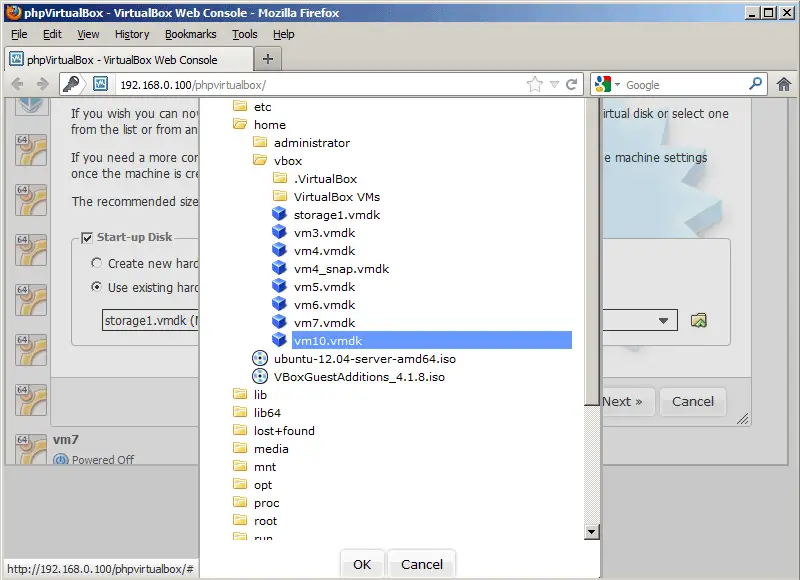This screenshot has height=580, width=800.
Task: Open the Help menu
Action: coord(284,34)
